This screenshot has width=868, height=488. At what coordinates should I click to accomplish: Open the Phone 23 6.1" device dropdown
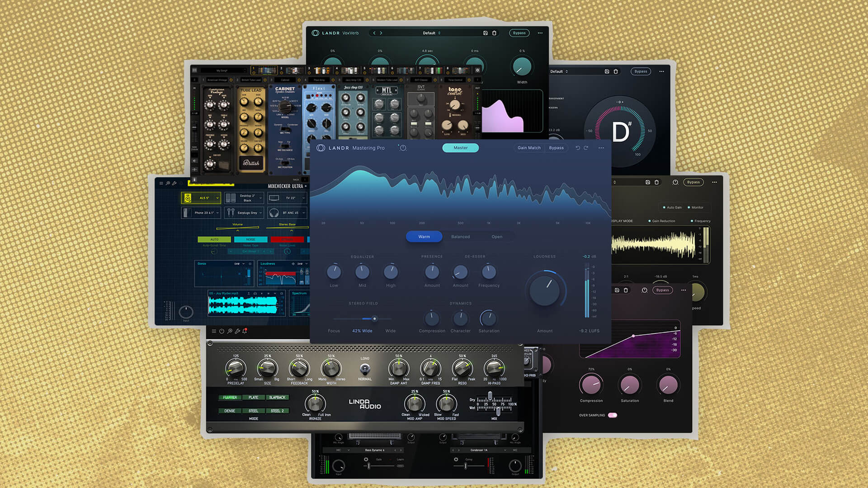tap(201, 212)
